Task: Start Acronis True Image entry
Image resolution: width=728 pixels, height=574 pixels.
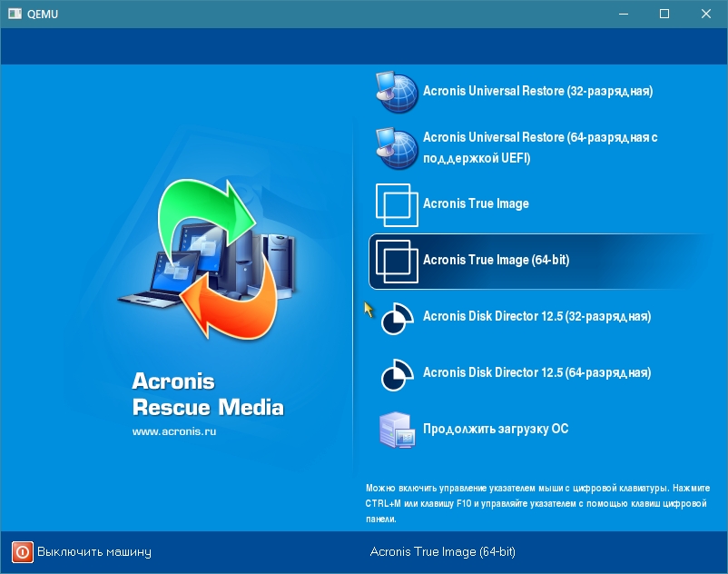Action: (476, 203)
